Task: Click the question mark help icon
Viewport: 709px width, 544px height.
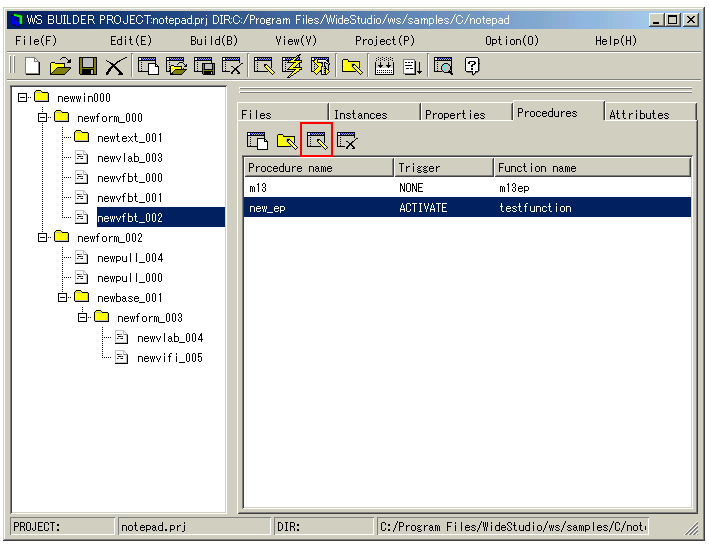Action: pos(472,67)
